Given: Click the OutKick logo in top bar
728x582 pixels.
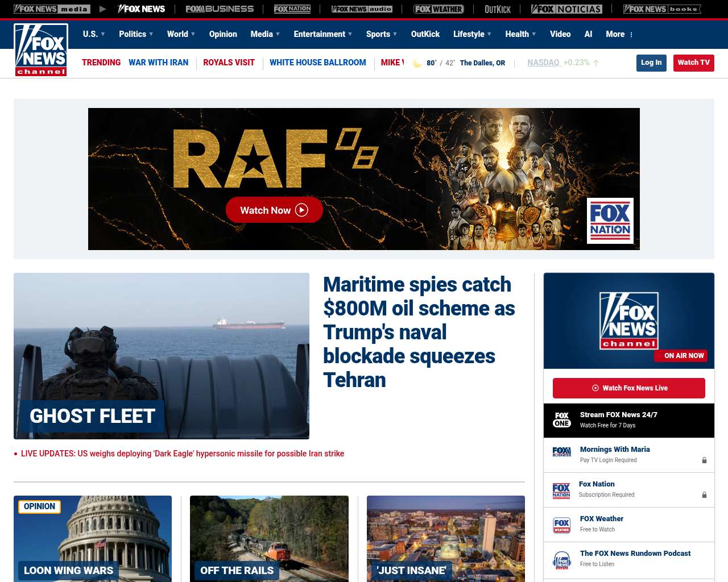Looking at the screenshot, I should (x=497, y=9).
